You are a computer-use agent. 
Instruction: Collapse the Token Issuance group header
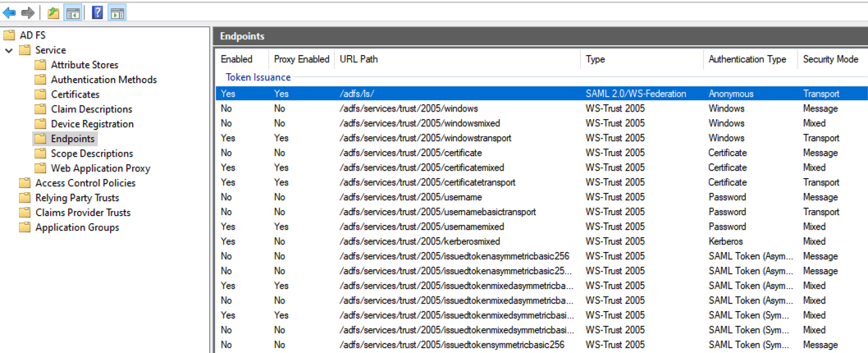pos(258,77)
